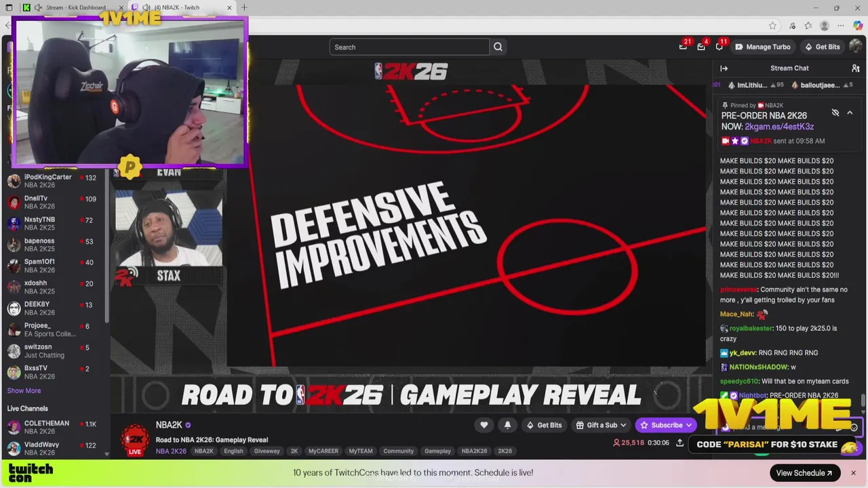Unmute the Kick Dashboard tab audio
Viewport: 868px width, 488px height.
click(38, 7)
